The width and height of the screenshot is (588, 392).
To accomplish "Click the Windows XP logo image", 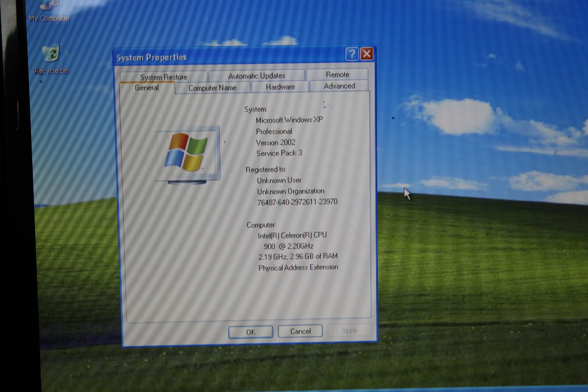I will [x=188, y=155].
